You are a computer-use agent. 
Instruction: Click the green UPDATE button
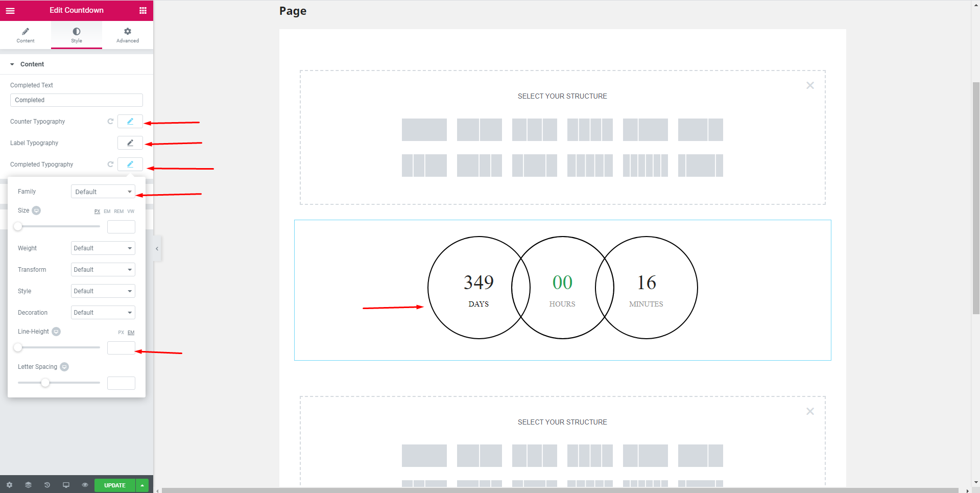[115, 485]
